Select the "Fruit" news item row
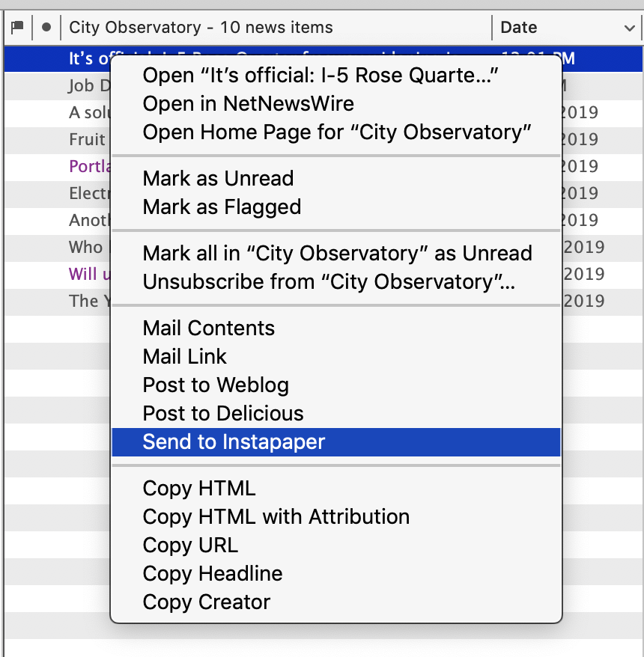644x657 pixels. [57, 139]
